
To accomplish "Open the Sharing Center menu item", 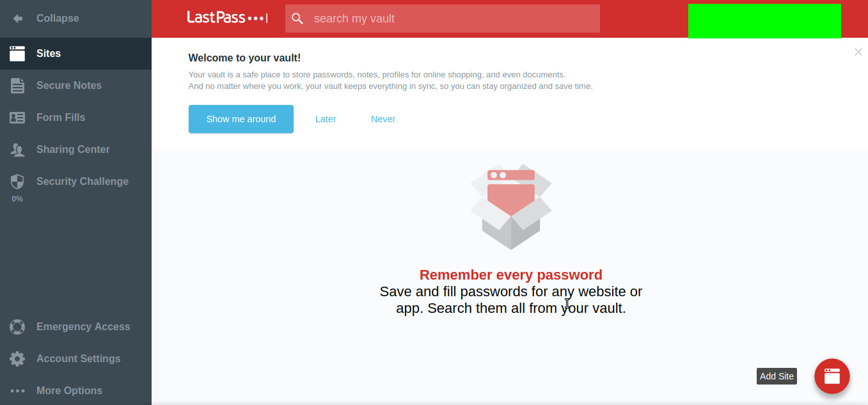I will pyautogui.click(x=75, y=150).
